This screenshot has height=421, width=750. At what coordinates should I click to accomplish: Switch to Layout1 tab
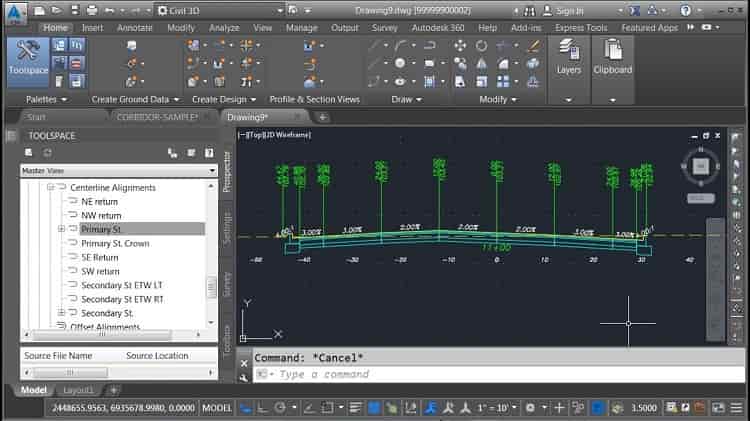[78, 390]
